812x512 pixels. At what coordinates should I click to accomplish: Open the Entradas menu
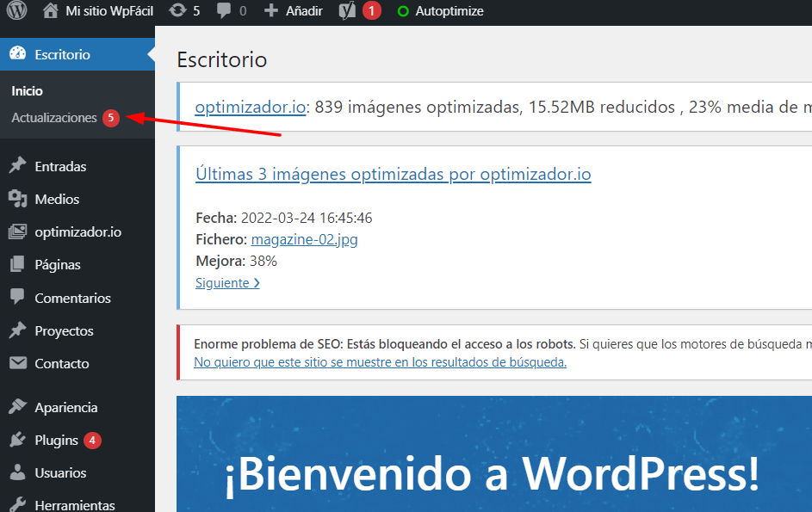(60, 166)
